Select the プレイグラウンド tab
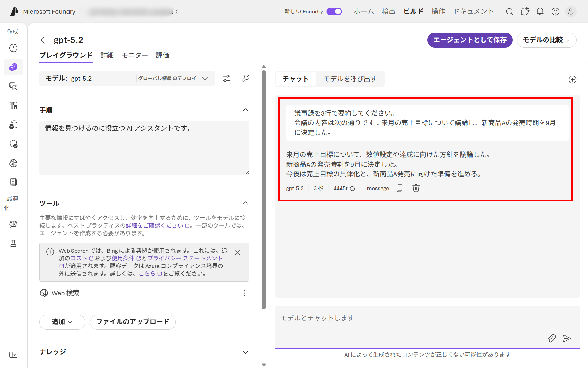This screenshot has width=588, height=368. pos(66,55)
